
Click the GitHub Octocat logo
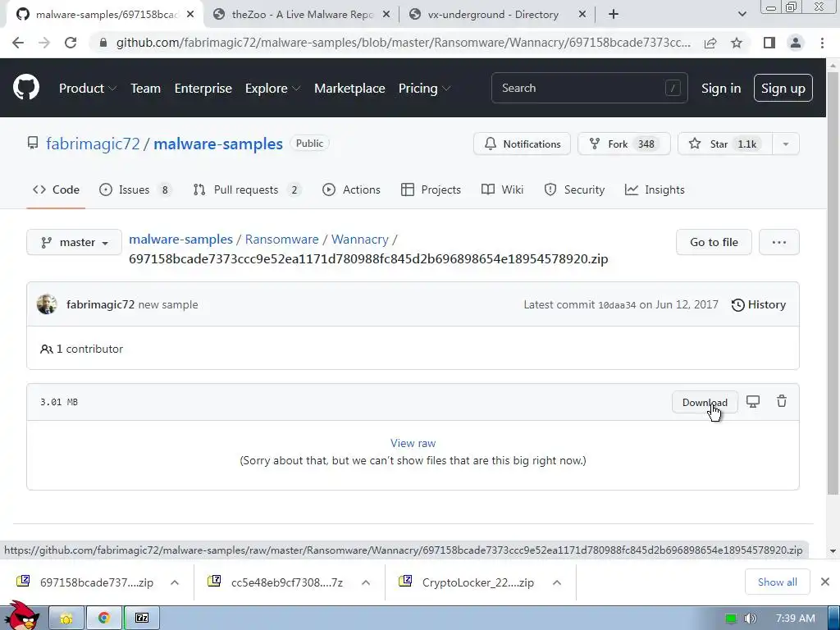click(26, 88)
